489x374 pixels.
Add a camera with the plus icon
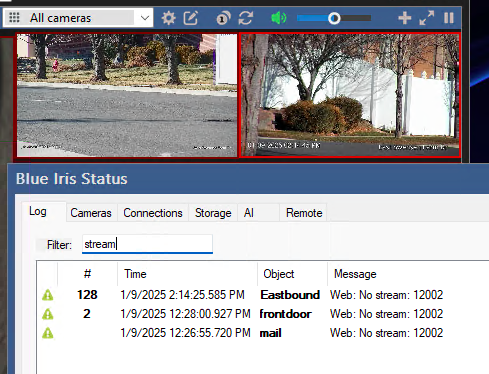coord(404,18)
